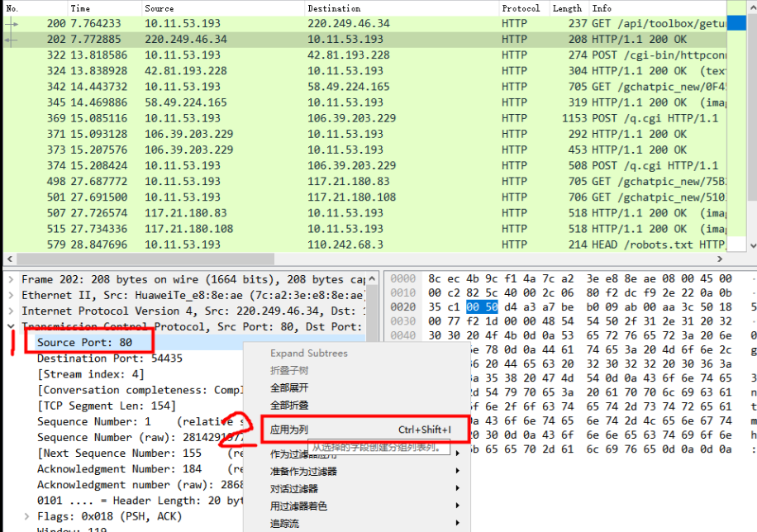757x532 pixels.
Task: Select packet 202 HTTP/1.1 200 OK row
Action: pos(364,39)
